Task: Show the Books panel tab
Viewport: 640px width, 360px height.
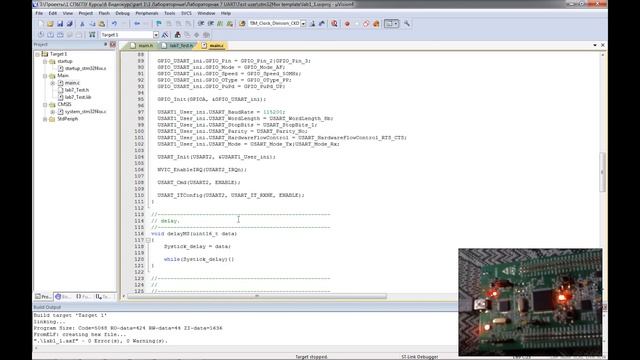Action: (x=63, y=297)
